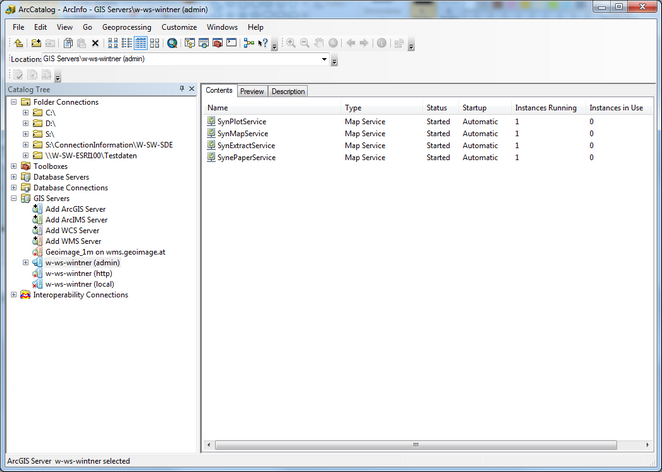Open the Search window icon
662x472 pixels.
203,43
